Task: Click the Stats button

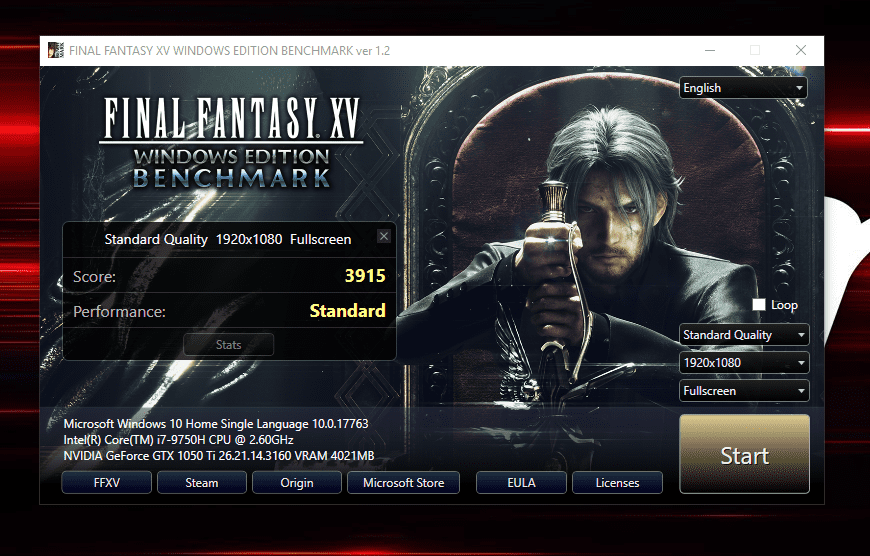Action: pyautogui.click(x=229, y=345)
